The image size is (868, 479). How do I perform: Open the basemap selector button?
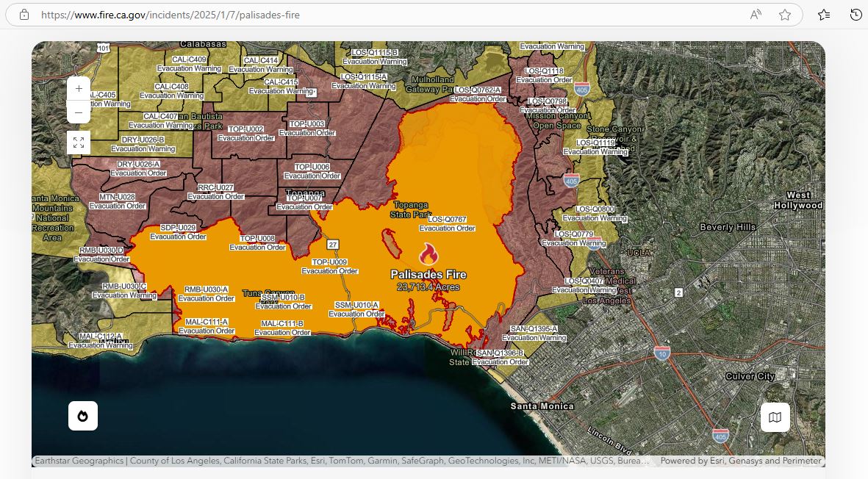(775, 417)
